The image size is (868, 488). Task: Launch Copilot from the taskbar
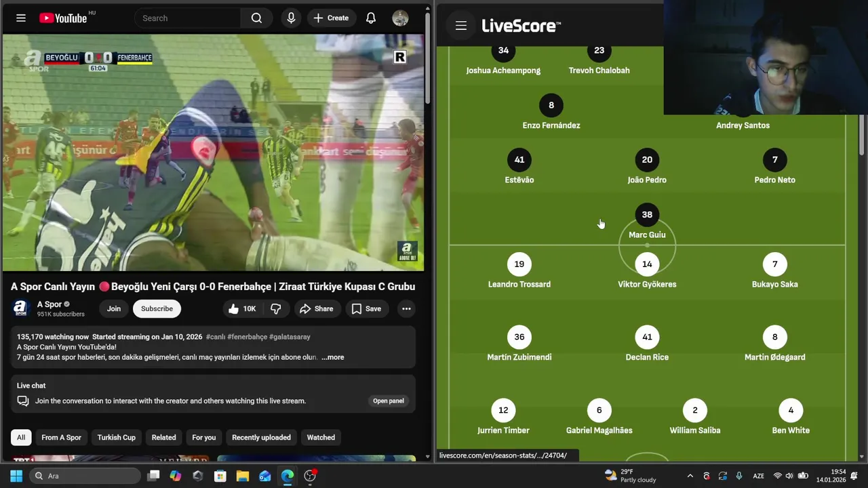click(x=176, y=476)
